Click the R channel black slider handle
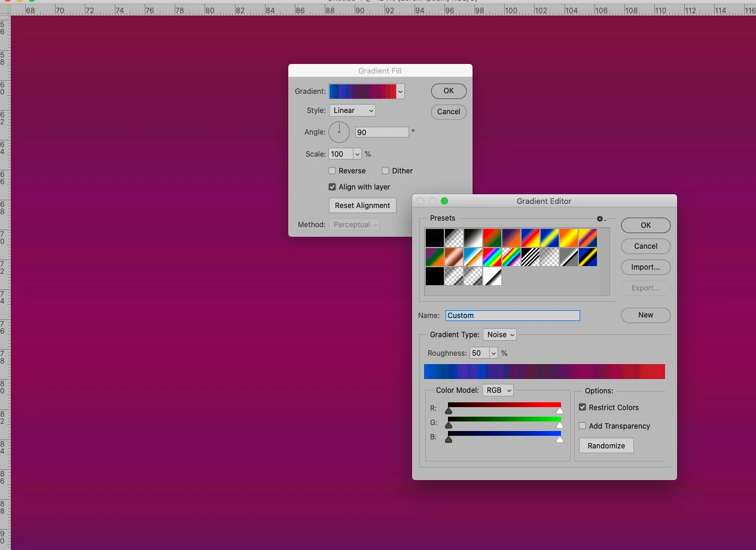 coord(449,411)
